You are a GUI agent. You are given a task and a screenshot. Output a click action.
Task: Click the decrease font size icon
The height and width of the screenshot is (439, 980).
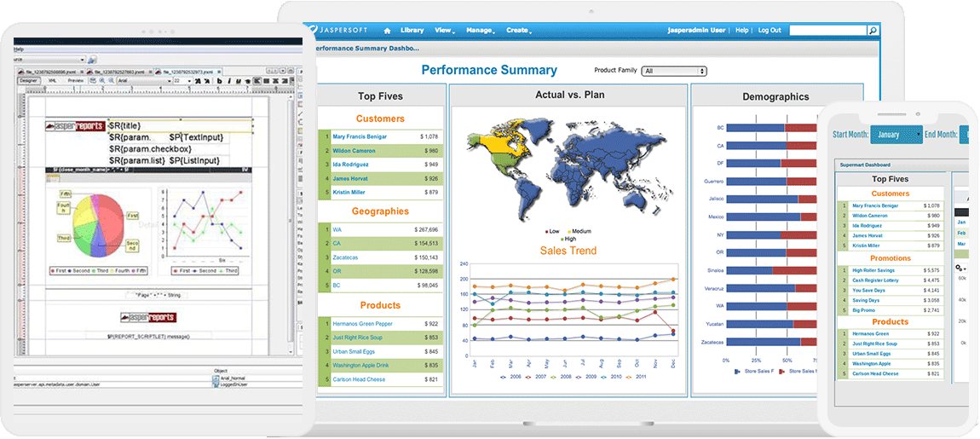tap(207, 81)
